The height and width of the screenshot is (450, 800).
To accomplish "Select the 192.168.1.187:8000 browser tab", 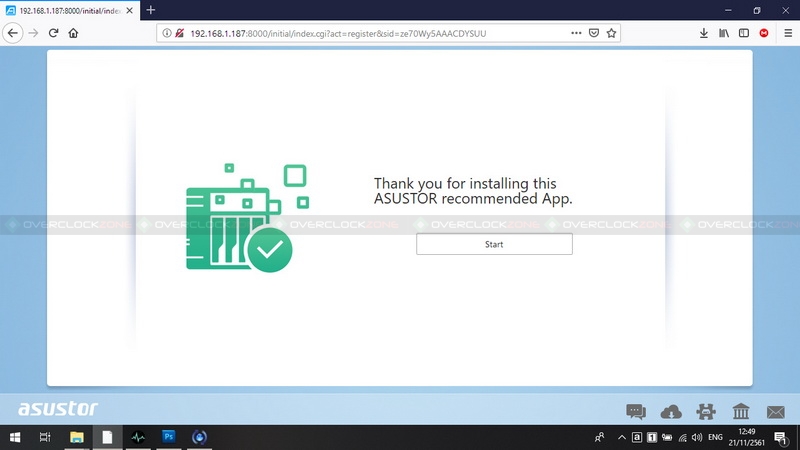I will 70,10.
